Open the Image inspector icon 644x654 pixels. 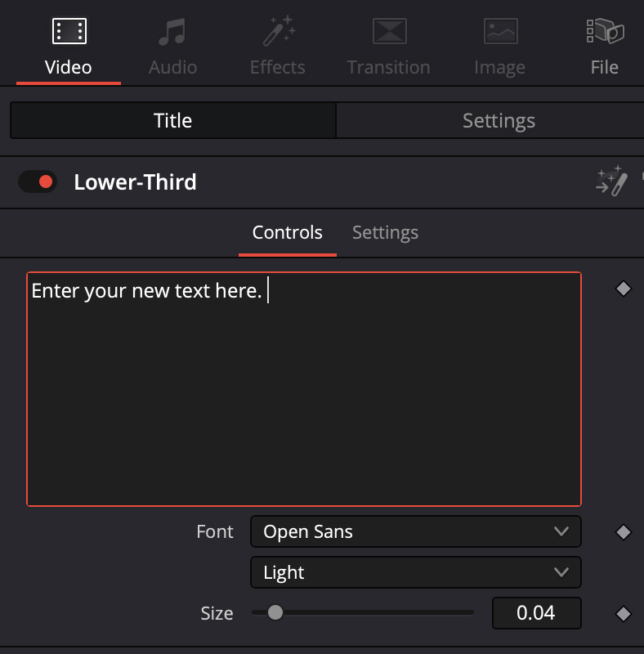click(x=500, y=32)
